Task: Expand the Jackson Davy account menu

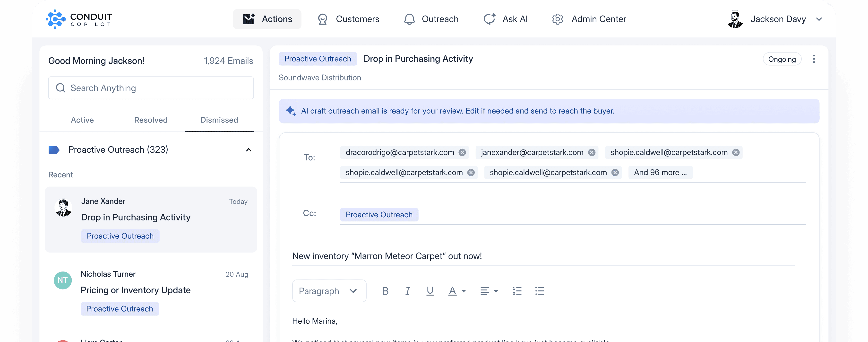Action: coord(819,19)
